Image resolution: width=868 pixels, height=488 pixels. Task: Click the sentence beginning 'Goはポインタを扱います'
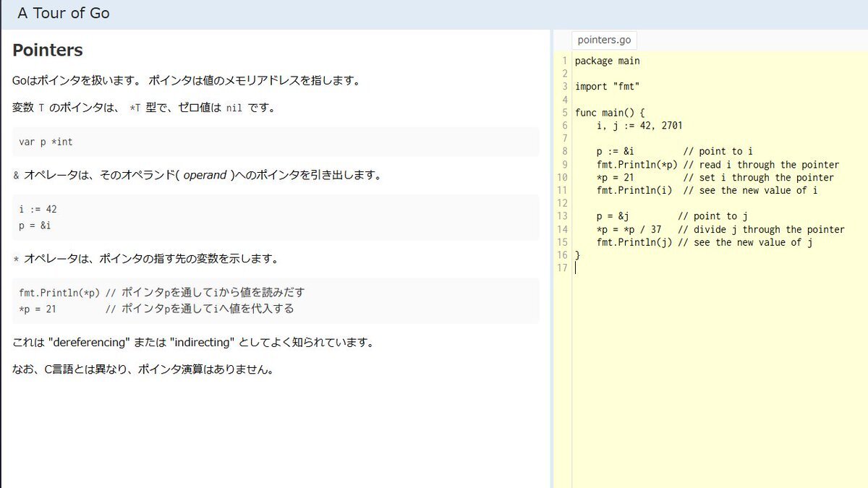(x=186, y=80)
